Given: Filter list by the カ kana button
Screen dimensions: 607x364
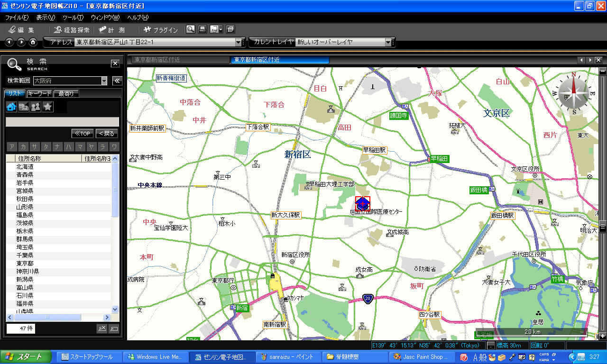Looking at the screenshot, I should (x=23, y=146).
